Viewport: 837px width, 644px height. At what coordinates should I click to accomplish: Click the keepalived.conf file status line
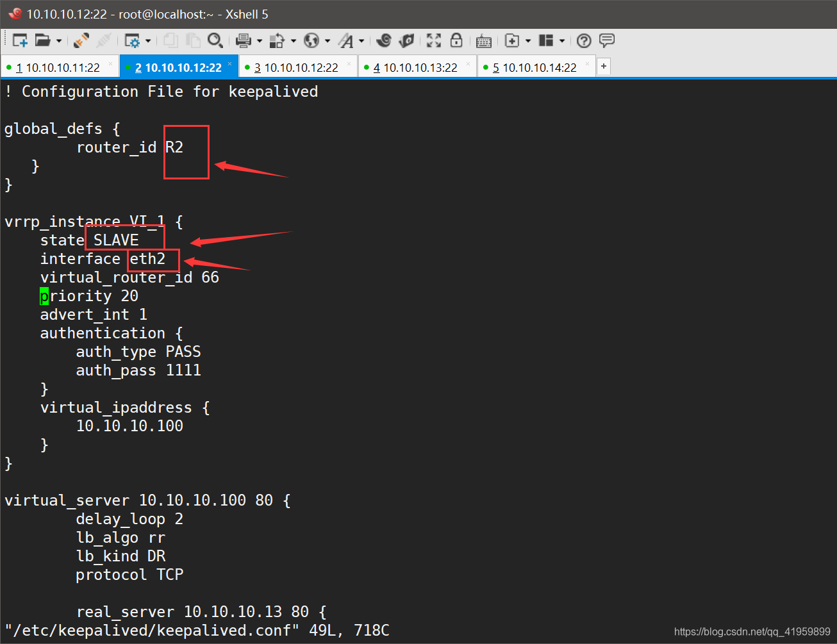tap(197, 631)
